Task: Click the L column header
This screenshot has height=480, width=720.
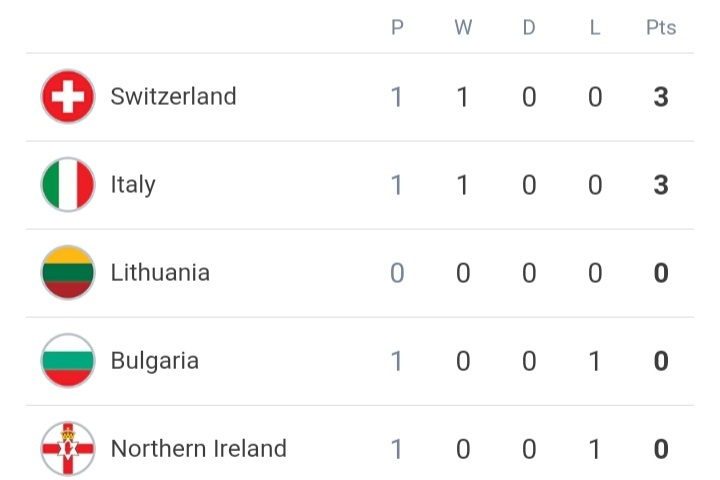Action: [x=595, y=28]
